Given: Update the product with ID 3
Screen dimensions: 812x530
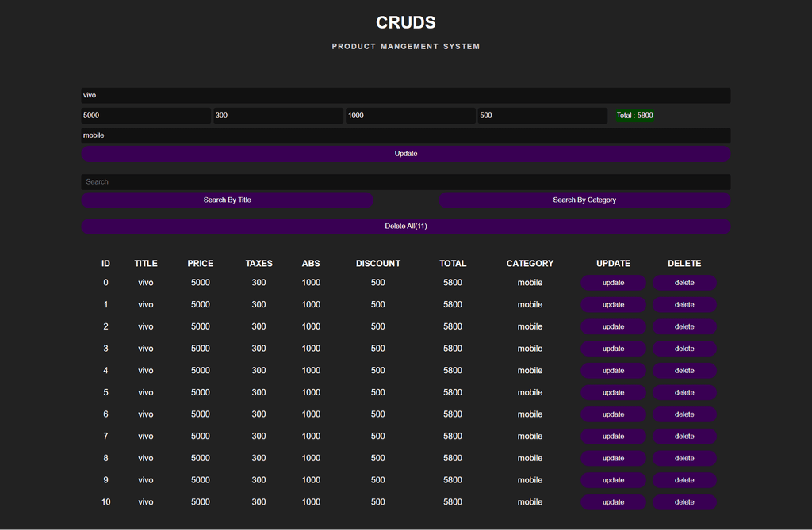Looking at the screenshot, I should click(613, 349).
